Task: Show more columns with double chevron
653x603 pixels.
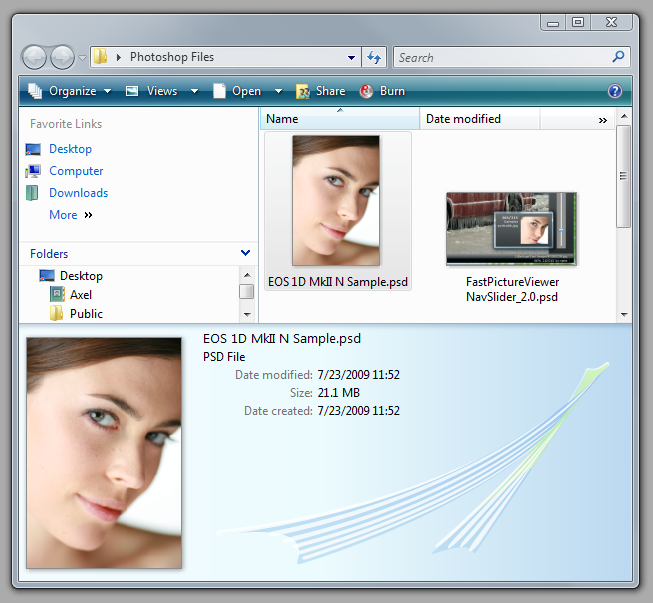Action: (603, 120)
